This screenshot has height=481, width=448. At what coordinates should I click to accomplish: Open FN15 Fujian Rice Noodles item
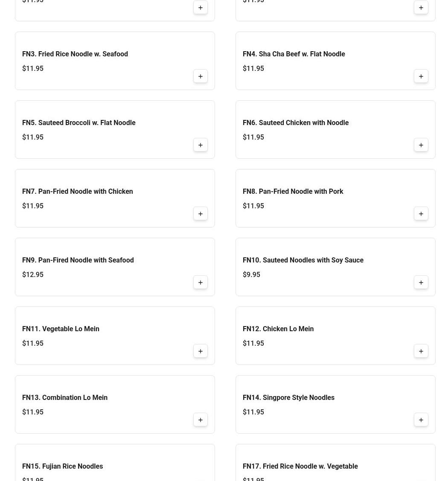click(x=63, y=466)
